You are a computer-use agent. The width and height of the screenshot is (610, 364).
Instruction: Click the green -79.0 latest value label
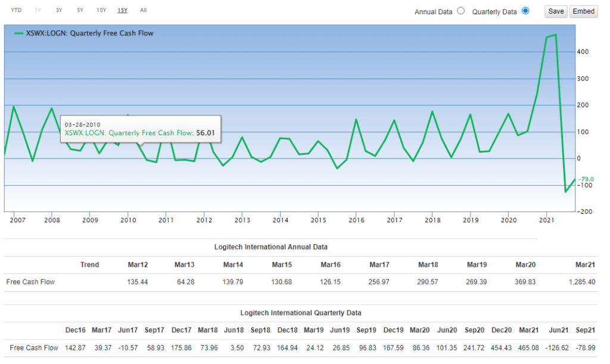[586, 179]
